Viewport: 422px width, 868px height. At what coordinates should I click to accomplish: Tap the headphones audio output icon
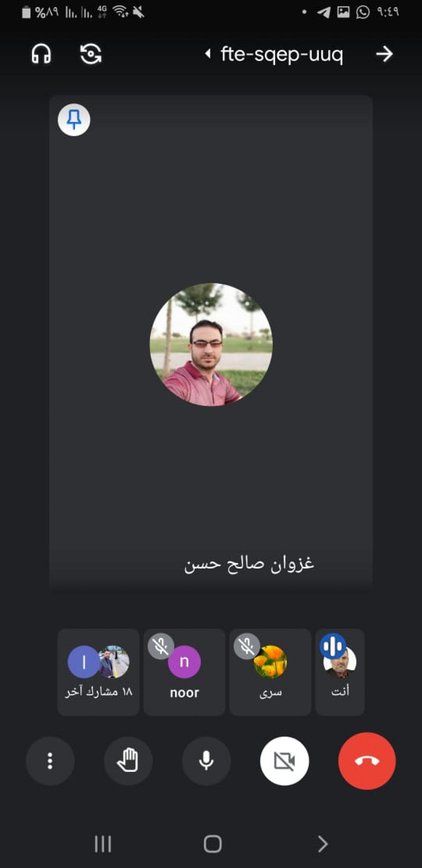click(41, 54)
